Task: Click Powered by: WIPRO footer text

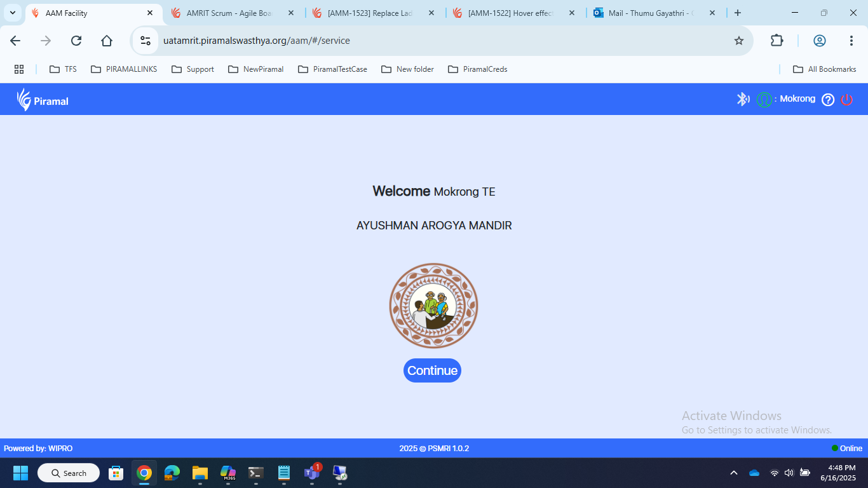Action: (38, 449)
